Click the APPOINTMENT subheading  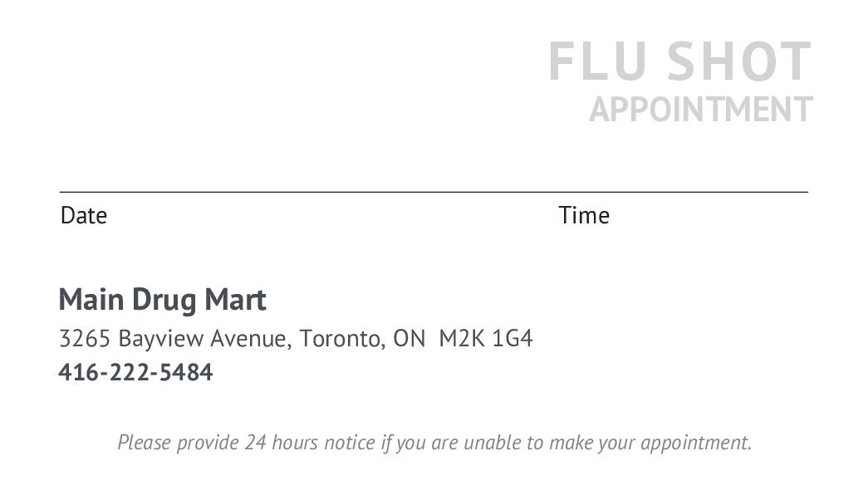coord(700,110)
